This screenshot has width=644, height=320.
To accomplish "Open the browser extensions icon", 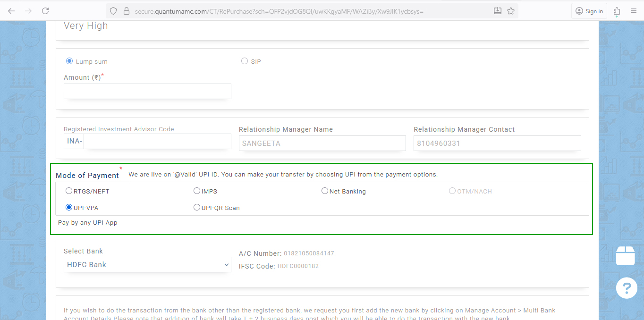I will (x=617, y=11).
